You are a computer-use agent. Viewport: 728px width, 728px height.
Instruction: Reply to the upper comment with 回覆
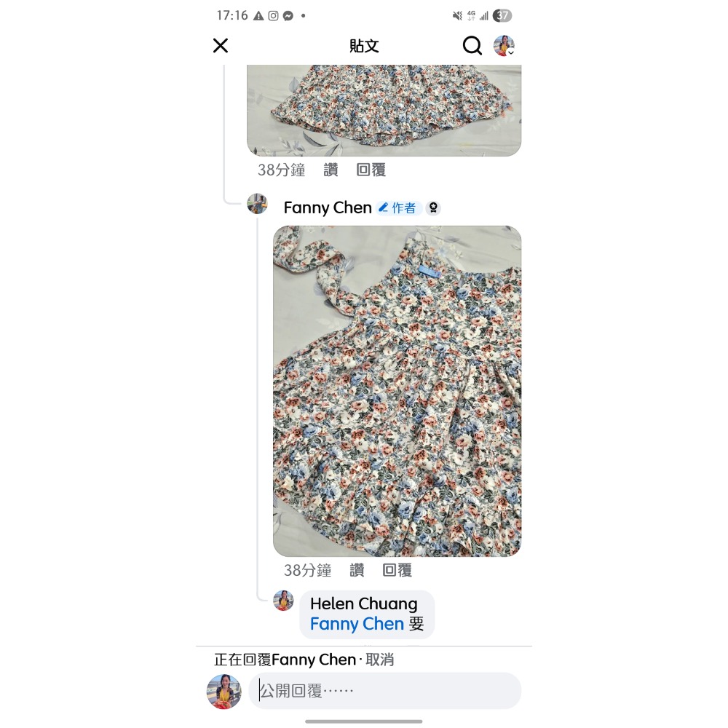click(371, 170)
